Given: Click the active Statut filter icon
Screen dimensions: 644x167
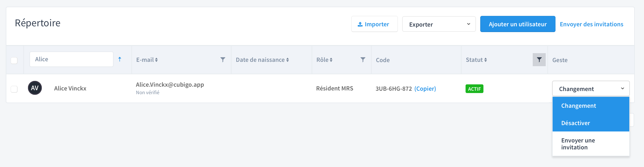Looking at the screenshot, I should (x=539, y=60).
